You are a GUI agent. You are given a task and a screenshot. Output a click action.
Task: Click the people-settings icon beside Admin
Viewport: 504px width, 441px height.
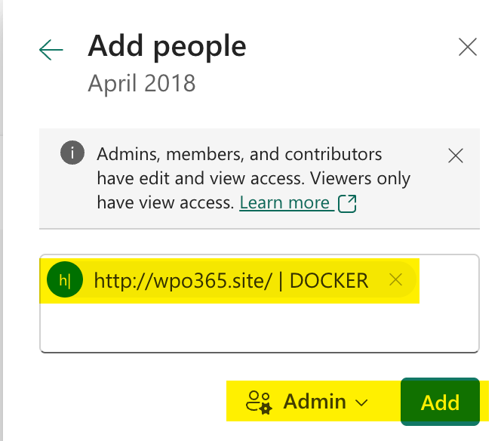coord(259,402)
